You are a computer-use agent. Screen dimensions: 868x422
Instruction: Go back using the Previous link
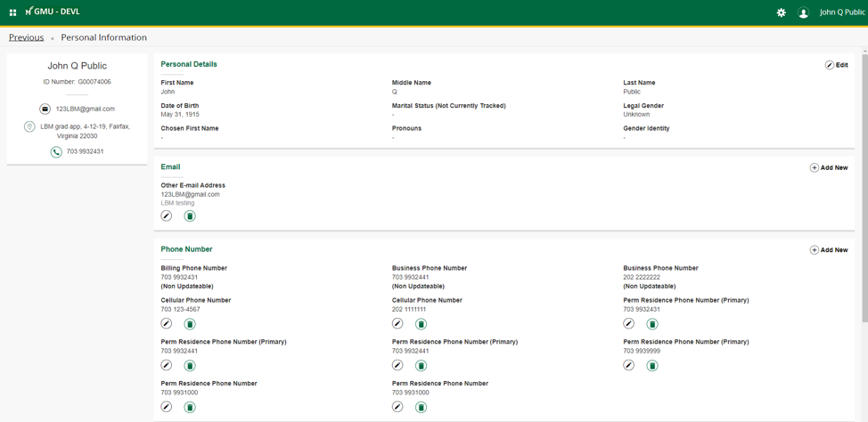coord(26,37)
